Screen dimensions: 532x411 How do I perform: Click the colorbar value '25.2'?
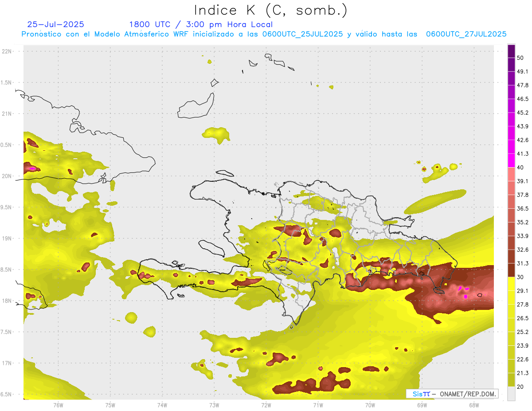523,332
